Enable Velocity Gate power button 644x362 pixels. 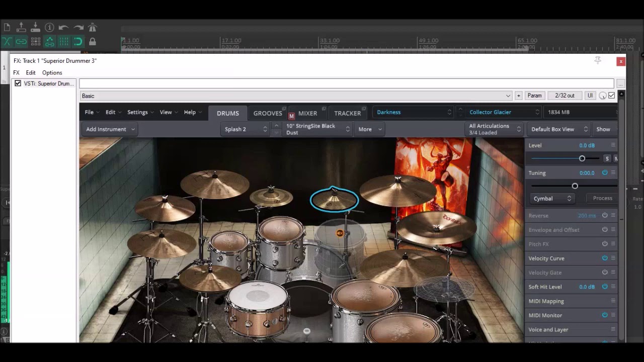coord(605,272)
